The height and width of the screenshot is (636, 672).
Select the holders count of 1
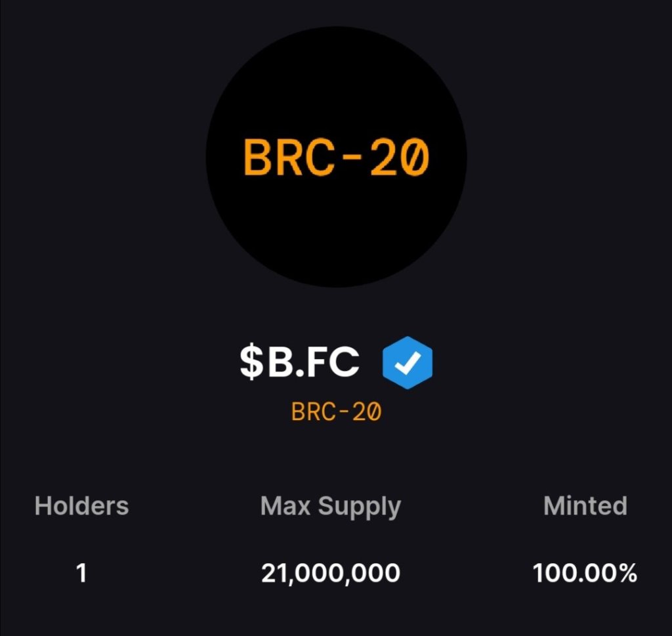coord(81,574)
